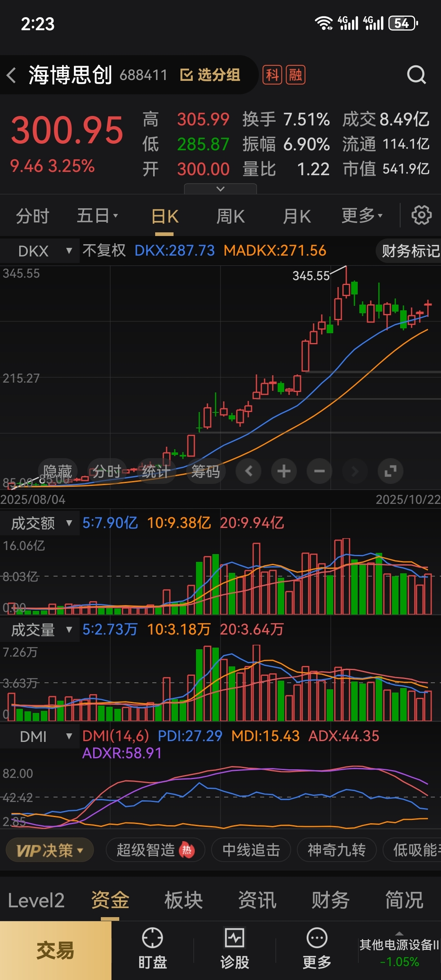Tap chart overlay 统计 button

pyautogui.click(x=156, y=471)
